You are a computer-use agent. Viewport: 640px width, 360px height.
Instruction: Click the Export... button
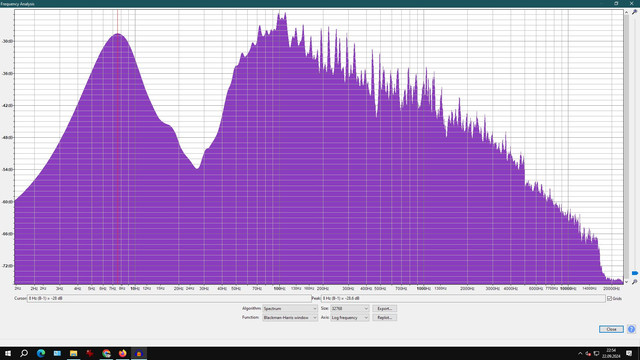click(384, 309)
